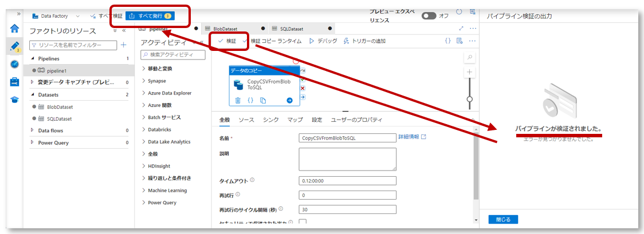
Task: Click the on-failure red X connector
Action: 303,88
